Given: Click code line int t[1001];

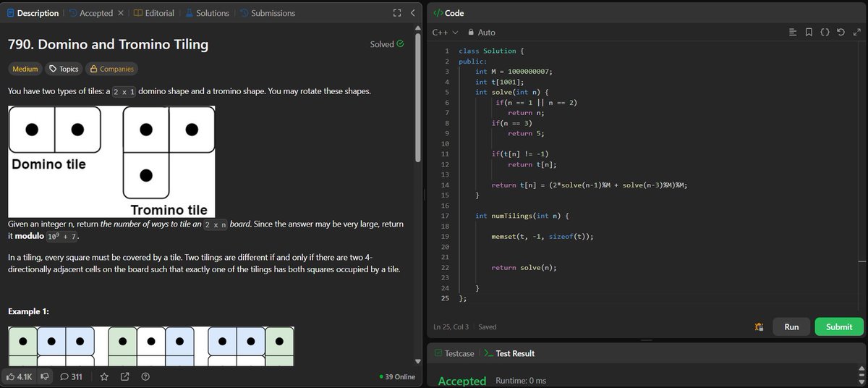Looking at the screenshot, I should [x=499, y=82].
